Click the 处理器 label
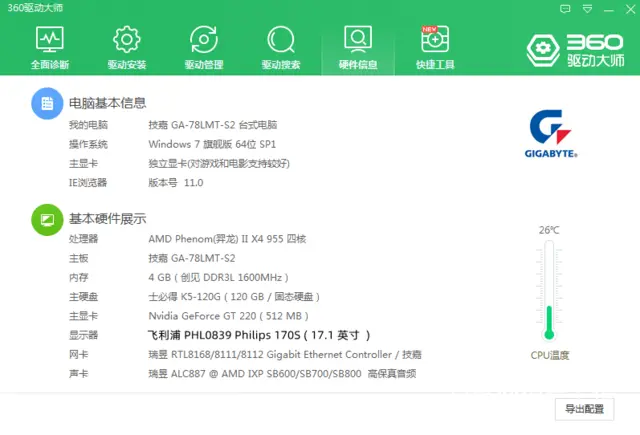The height and width of the screenshot is (435, 640). pos(84,239)
